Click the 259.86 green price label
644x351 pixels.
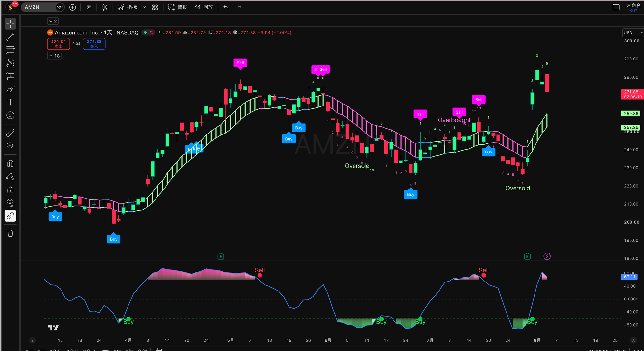pyautogui.click(x=631, y=114)
